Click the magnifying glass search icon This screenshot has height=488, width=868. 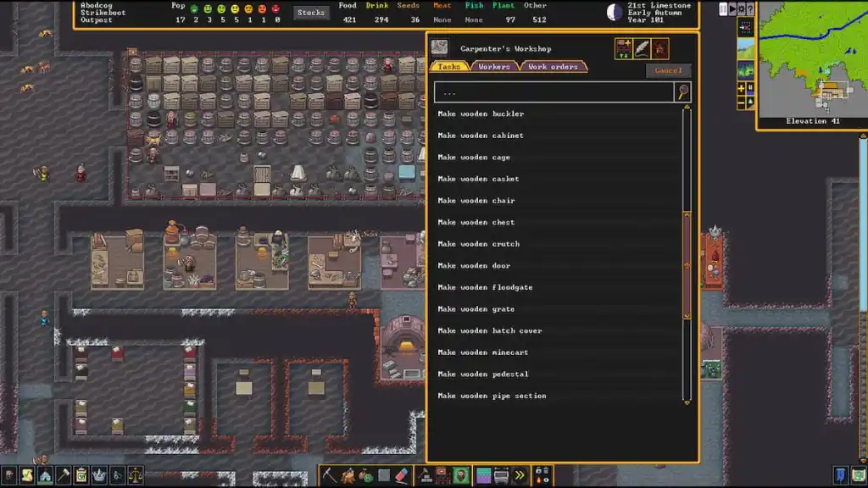pos(682,91)
